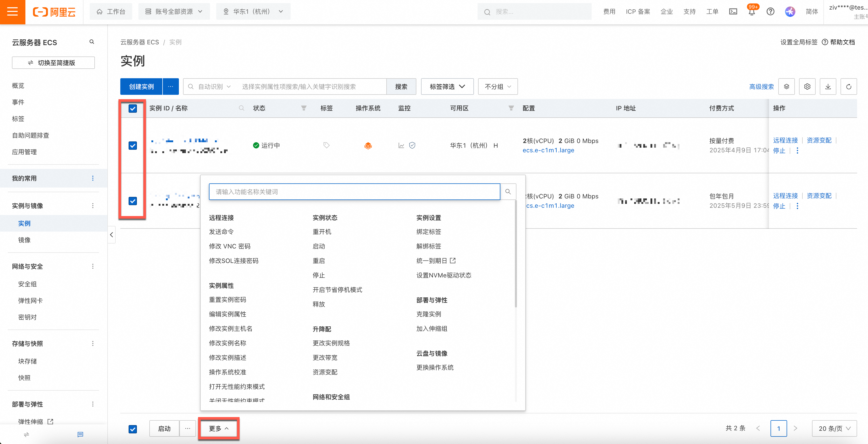Screen dimensions: 868x444
Task: Select 更换操作系统 menu item
Action: pyautogui.click(x=435, y=368)
